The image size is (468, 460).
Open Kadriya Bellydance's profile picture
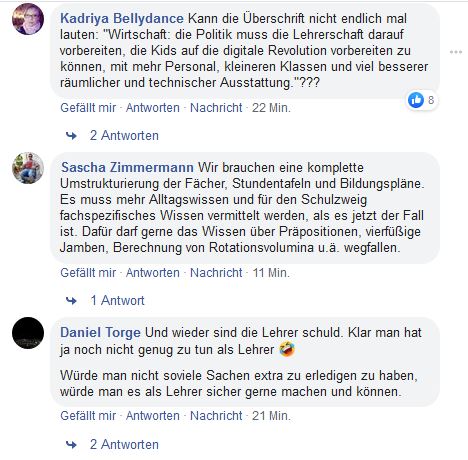point(28,19)
